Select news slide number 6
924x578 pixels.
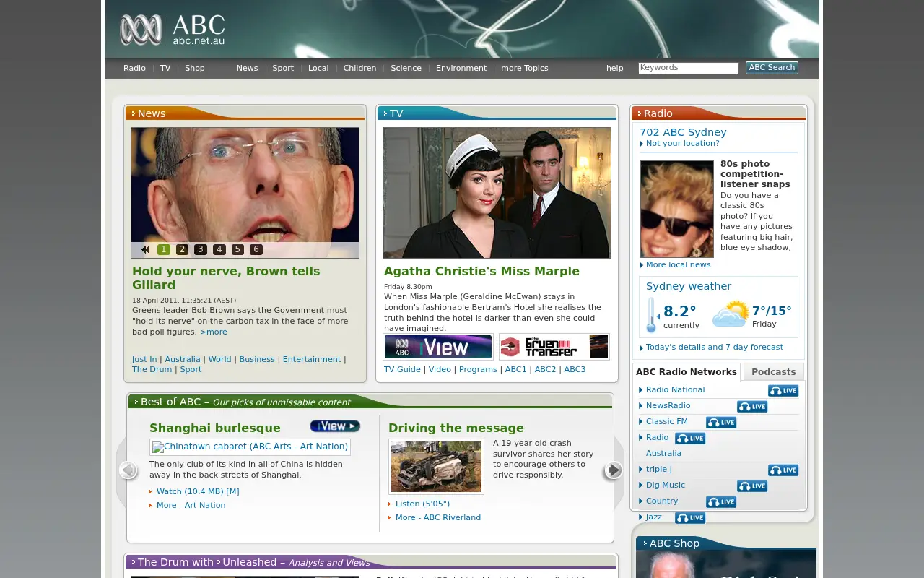pyautogui.click(x=256, y=249)
